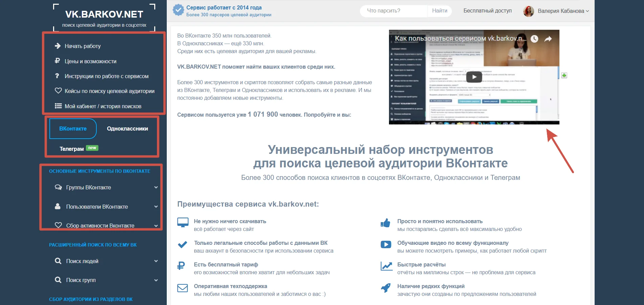Click the magnifier icon beside Поиск групп
This screenshot has width=644, height=305.
(x=58, y=280)
